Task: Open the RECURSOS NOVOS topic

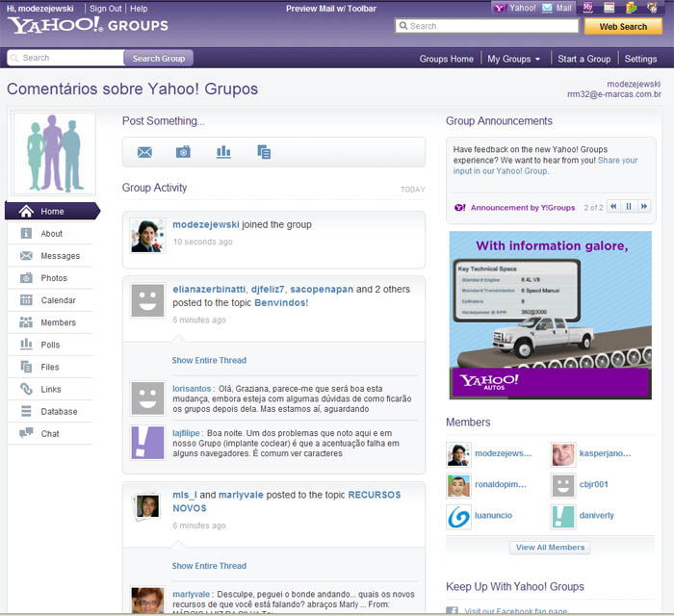Action: click(286, 501)
